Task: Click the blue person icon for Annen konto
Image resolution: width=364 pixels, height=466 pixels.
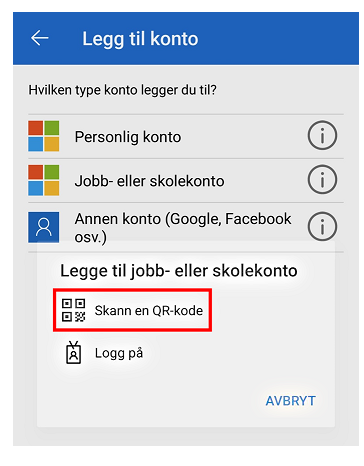Action: click(44, 227)
